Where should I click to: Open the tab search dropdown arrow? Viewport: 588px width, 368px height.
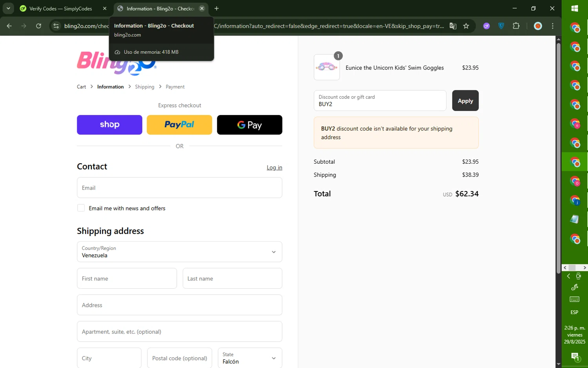click(x=8, y=8)
